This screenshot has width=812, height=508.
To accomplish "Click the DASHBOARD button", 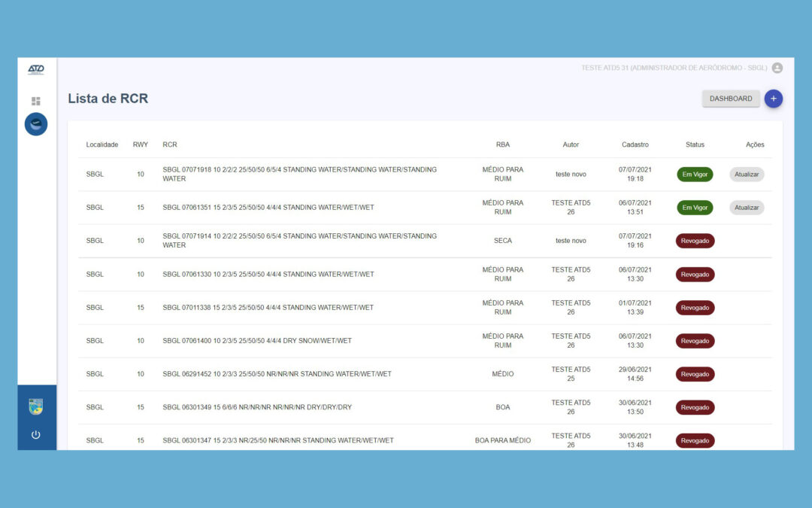I will [730, 99].
